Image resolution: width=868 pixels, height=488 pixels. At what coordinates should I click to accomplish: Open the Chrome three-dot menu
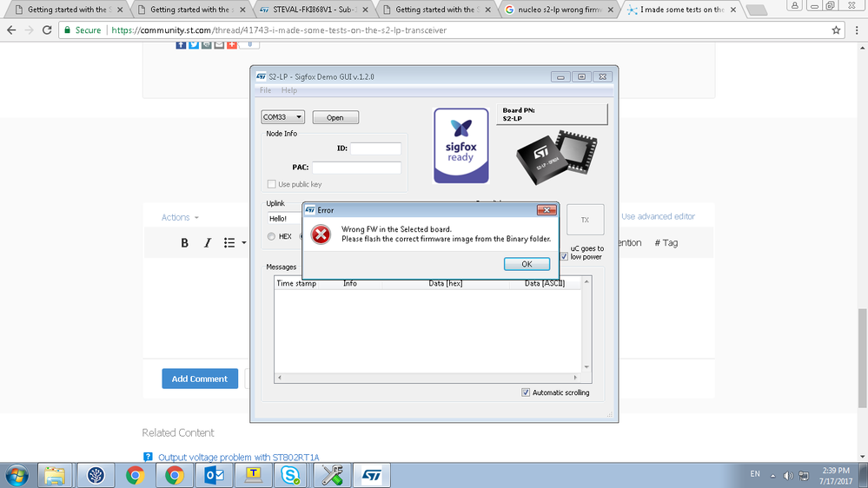[x=857, y=30]
